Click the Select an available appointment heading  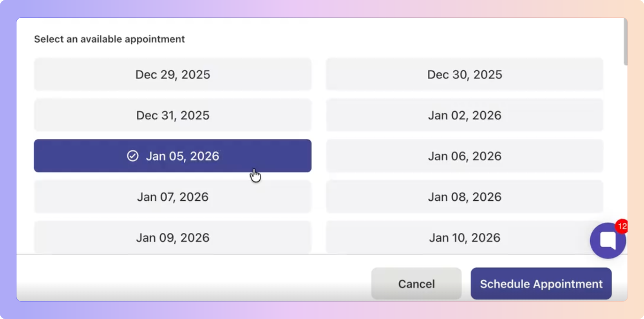[109, 39]
